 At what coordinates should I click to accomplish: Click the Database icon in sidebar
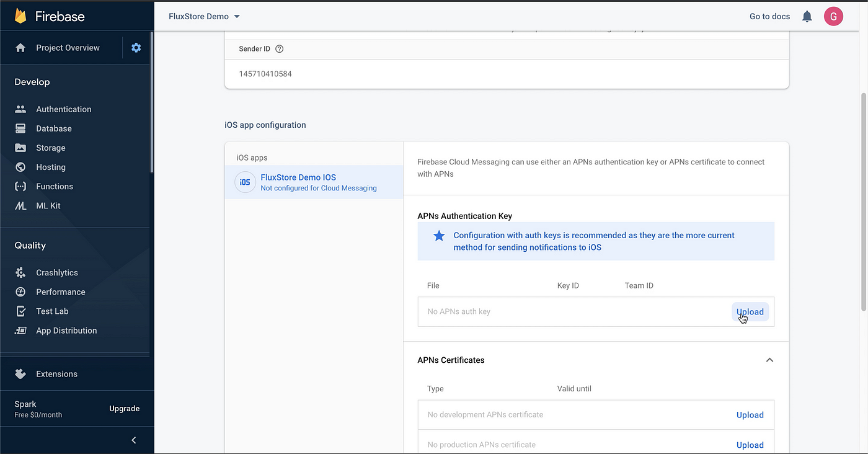(x=20, y=128)
